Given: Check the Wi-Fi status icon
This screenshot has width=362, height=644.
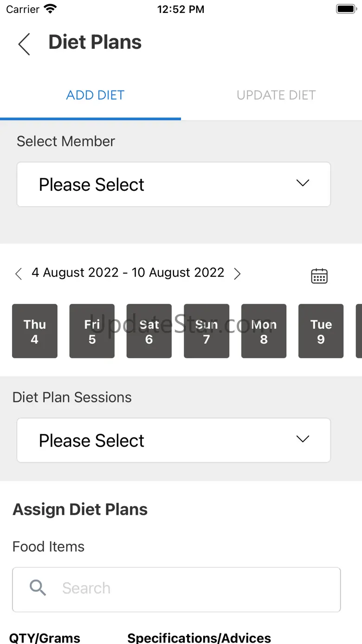Looking at the screenshot, I should pyautogui.click(x=50, y=9).
